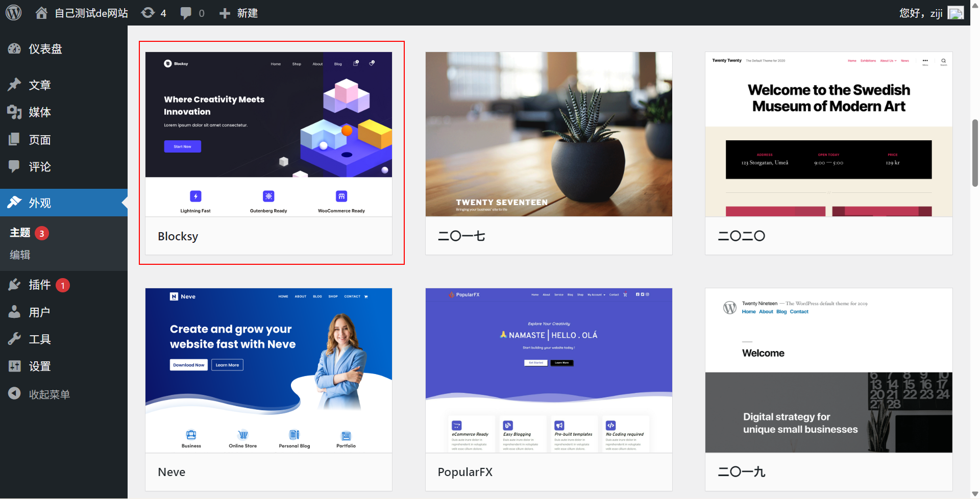This screenshot has width=980, height=499.
Task: Click the 外观 paintbrush icon
Action: point(14,203)
